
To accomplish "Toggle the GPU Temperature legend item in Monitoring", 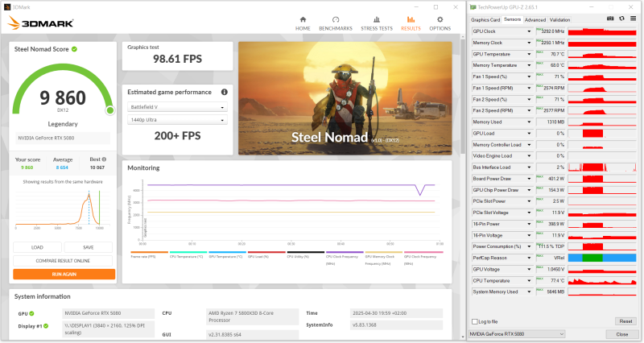I will pyautogui.click(x=227, y=254).
